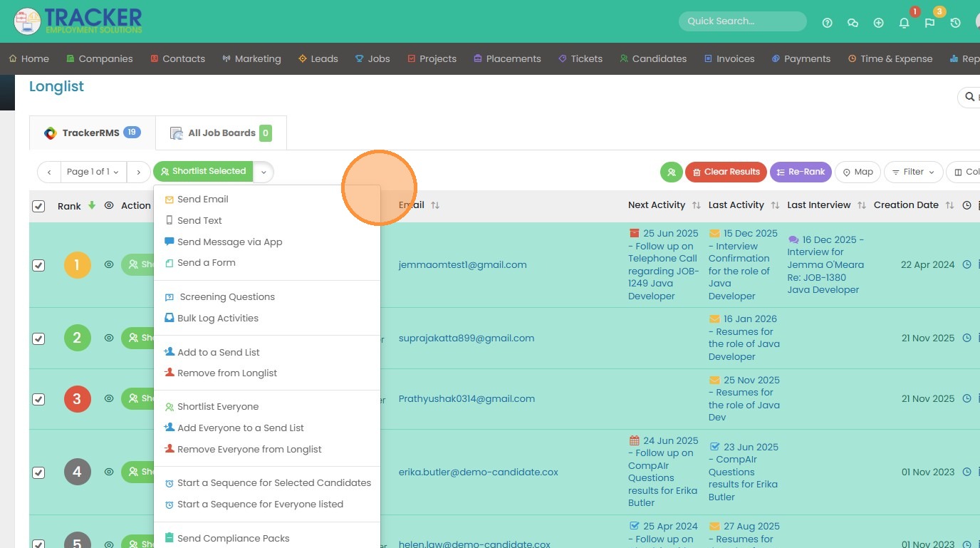Open the jemmaomtest1@gmail.com email link

click(463, 265)
